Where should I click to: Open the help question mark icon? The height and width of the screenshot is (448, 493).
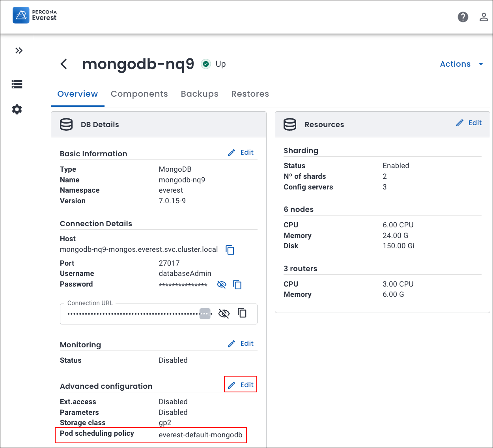tap(463, 17)
